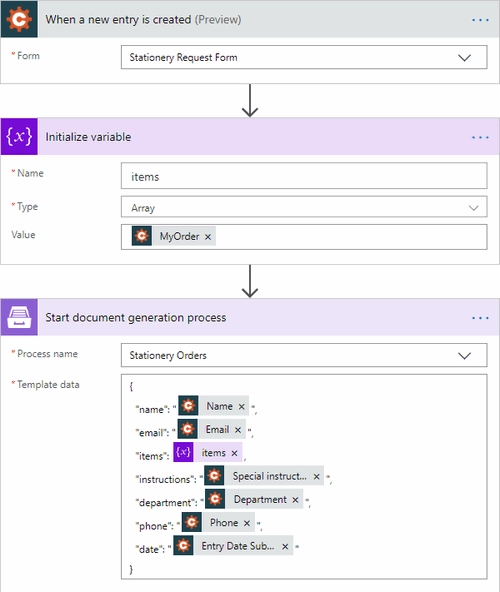The width and height of the screenshot is (500, 592).
Task: Remove the MyOrder token from Value
Action: click(208, 237)
